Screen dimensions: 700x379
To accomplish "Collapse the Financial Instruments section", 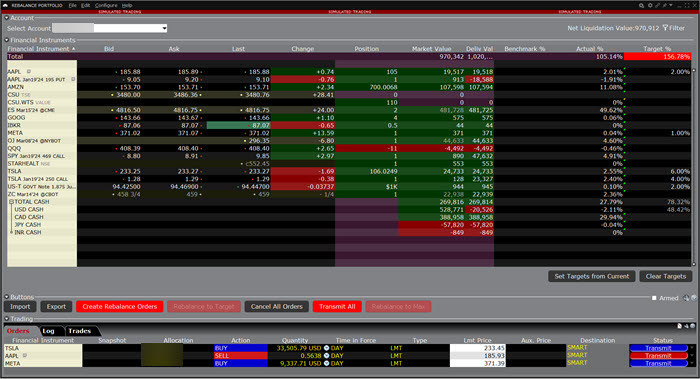I will [x=6, y=40].
